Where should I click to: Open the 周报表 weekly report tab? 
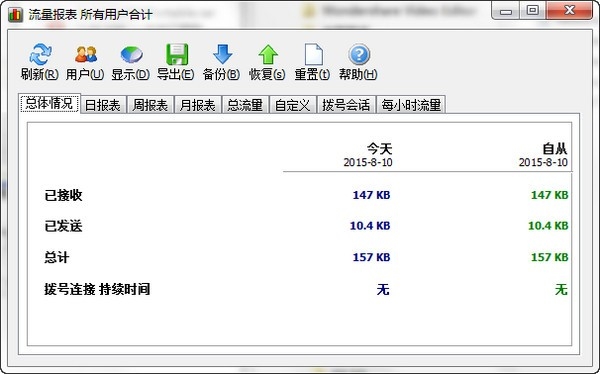tap(150, 105)
